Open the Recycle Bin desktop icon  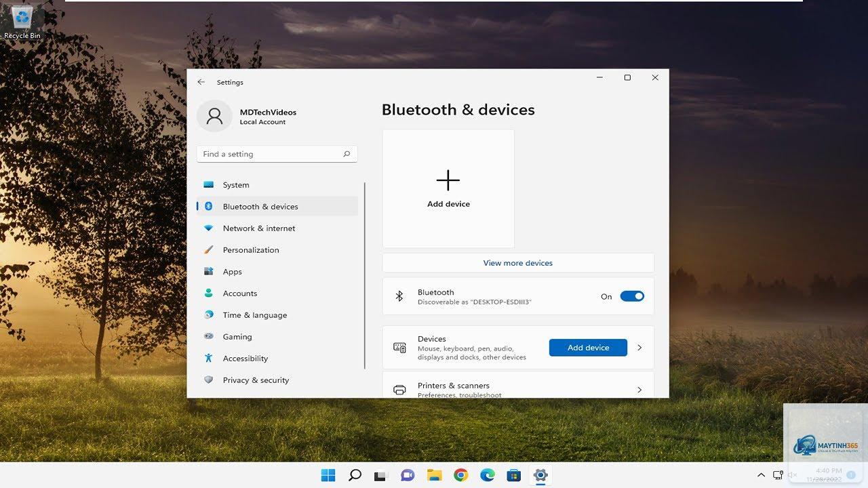click(22, 22)
